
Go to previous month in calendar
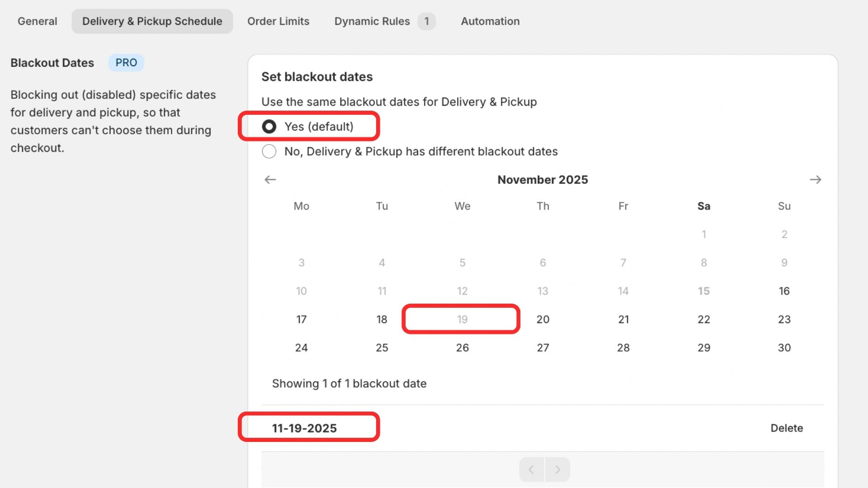click(270, 180)
